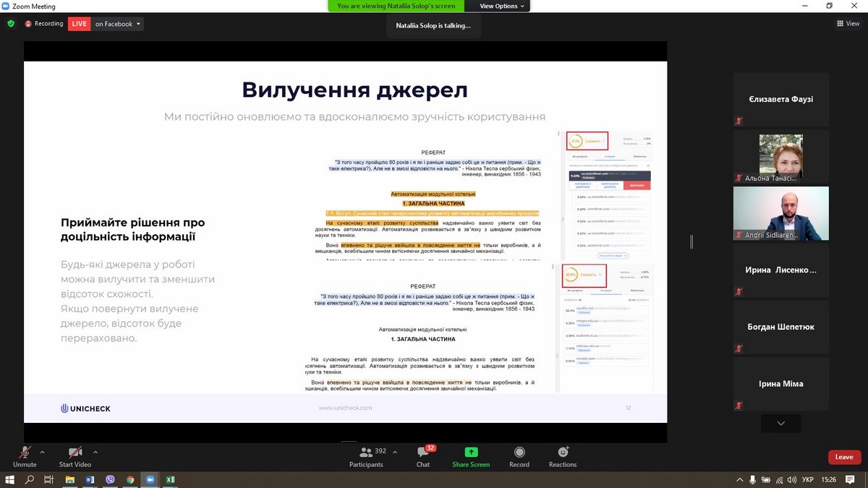Open the View Options dropdown
The width and height of the screenshot is (868, 488).
coord(502,6)
